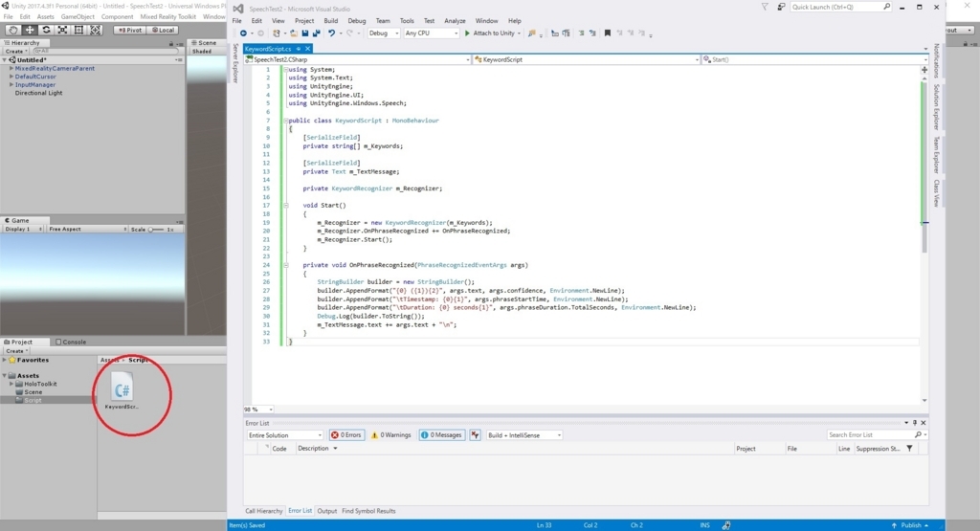This screenshot has height=531, width=980.
Task: Collapse the Untitled scene in Hierarchy
Action: [5, 60]
